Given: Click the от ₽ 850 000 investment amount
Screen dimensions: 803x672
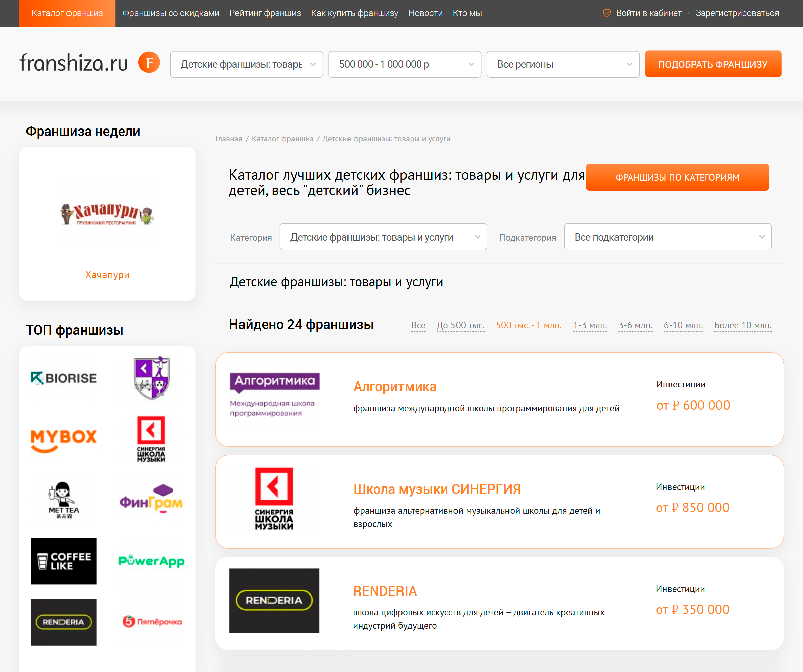Looking at the screenshot, I should [693, 508].
